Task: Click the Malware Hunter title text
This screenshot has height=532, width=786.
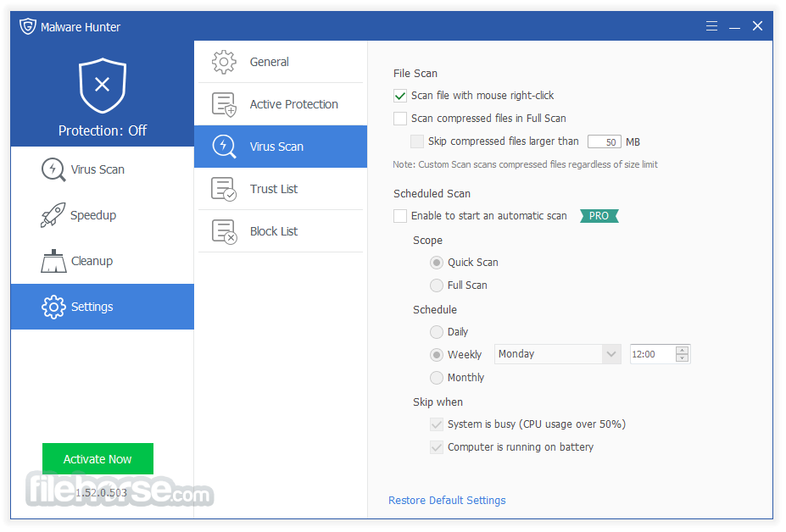Action: pos(81,27)
